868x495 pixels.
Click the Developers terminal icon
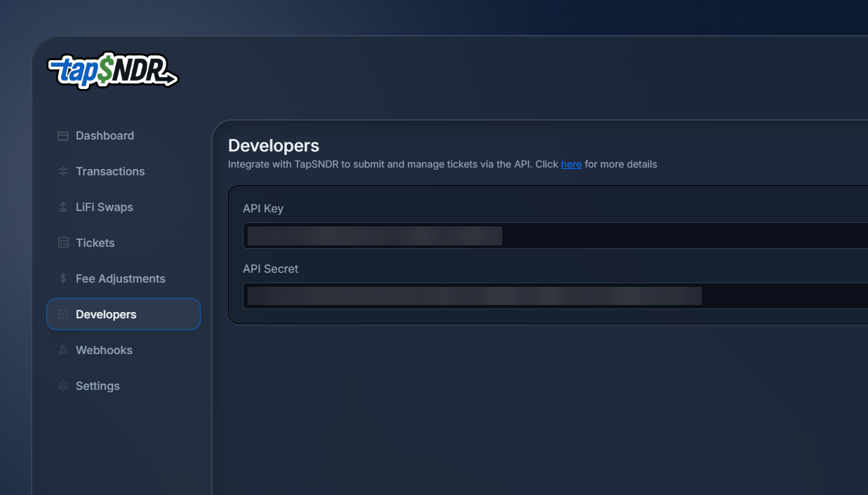coord(62,315)
